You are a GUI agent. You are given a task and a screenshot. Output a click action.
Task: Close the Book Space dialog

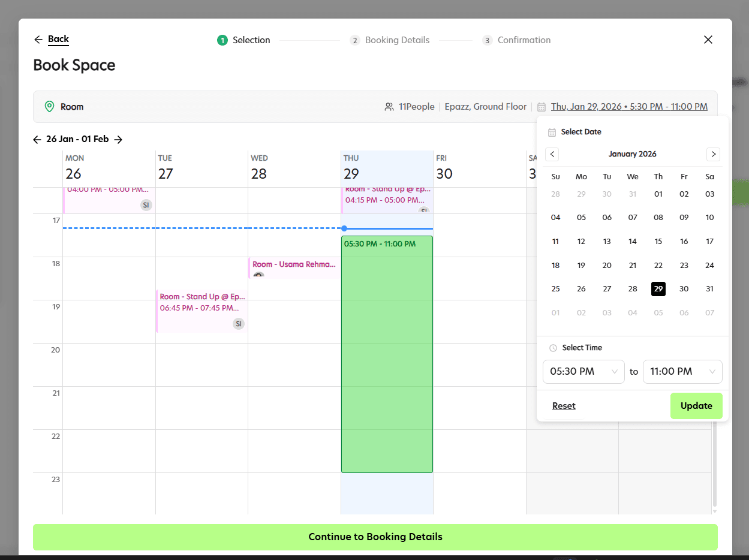708,40
